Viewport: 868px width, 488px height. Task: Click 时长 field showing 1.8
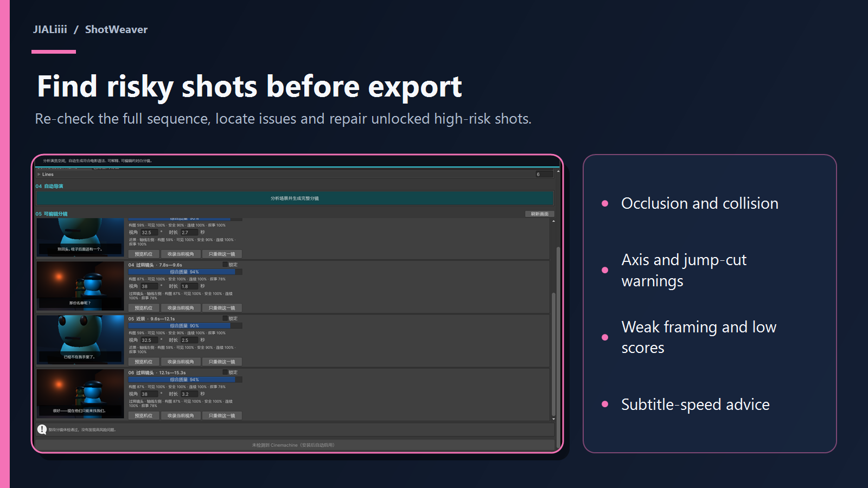(x=189, y=286)
